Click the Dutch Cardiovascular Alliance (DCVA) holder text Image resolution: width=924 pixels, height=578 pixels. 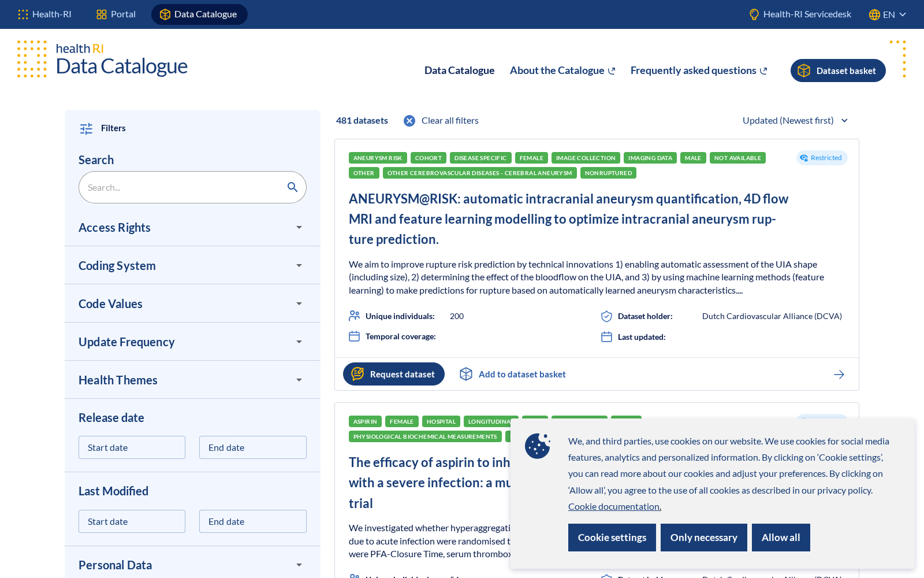772,316
